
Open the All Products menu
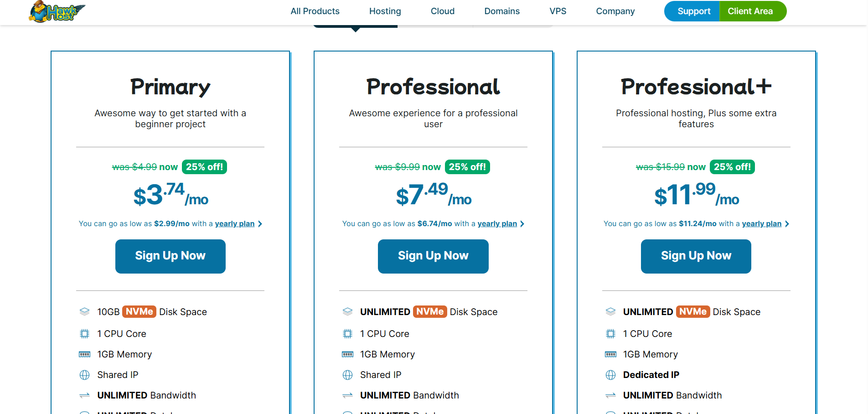tap(315, 11)
